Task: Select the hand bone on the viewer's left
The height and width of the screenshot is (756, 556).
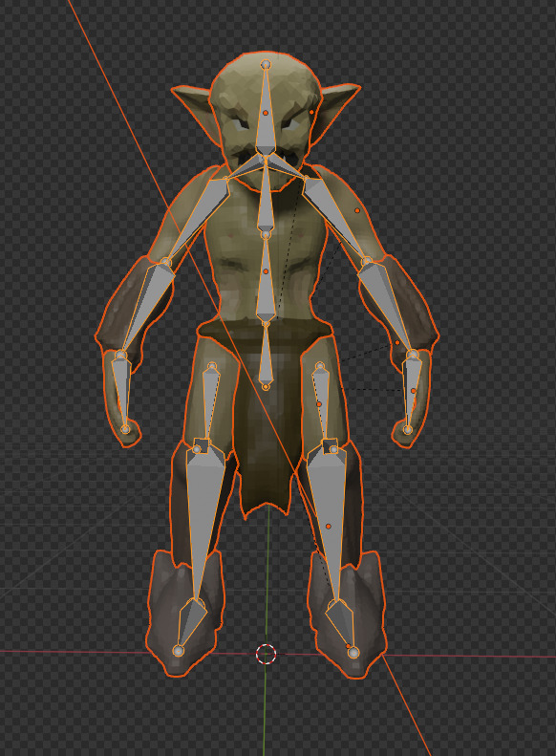Action: [x=122, y=391]
